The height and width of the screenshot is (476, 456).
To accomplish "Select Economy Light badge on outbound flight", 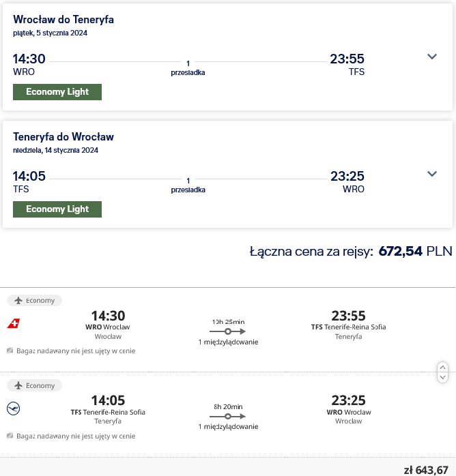I will coord(57,92).
